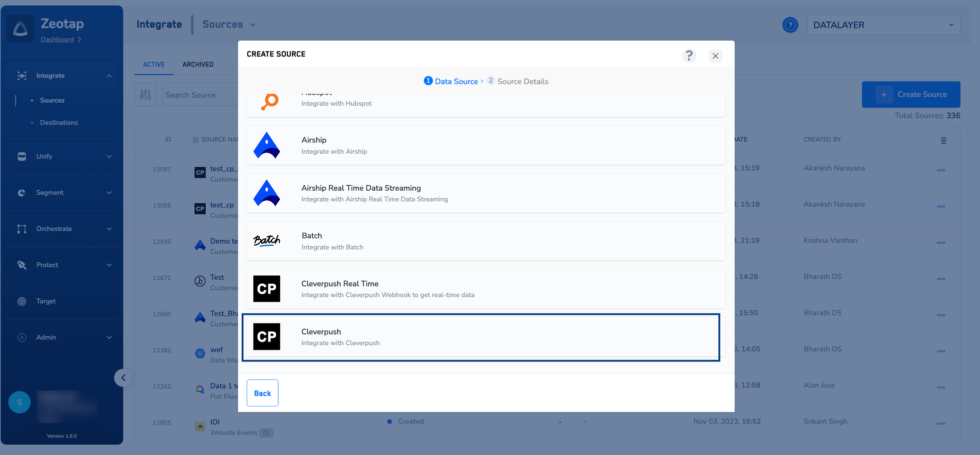
Task: Open row options for source 12671
Action: click(x=941, y=279)
